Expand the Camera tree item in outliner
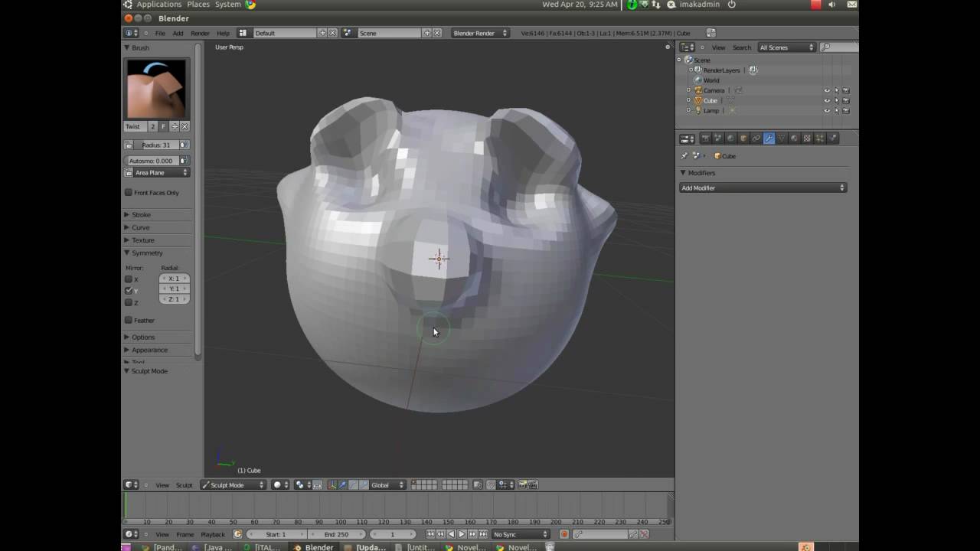This screenshot has width=980, height=551. (x=688, y=90)
